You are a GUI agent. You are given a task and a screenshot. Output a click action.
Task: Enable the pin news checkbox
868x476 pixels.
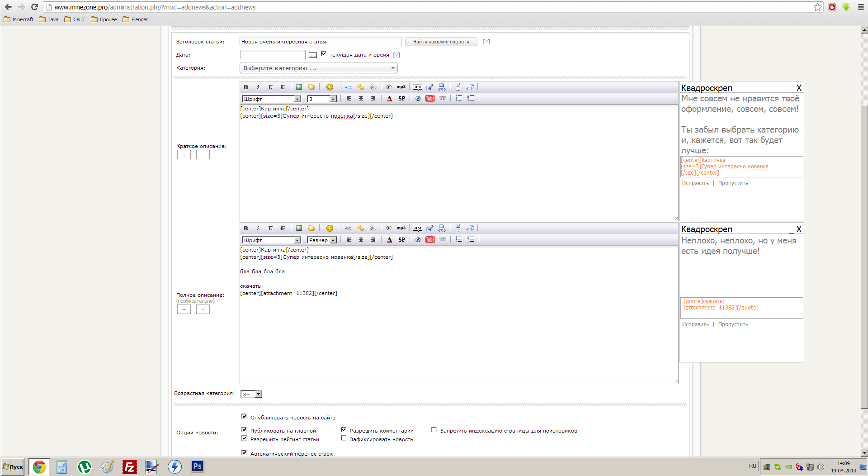point(344,438)
